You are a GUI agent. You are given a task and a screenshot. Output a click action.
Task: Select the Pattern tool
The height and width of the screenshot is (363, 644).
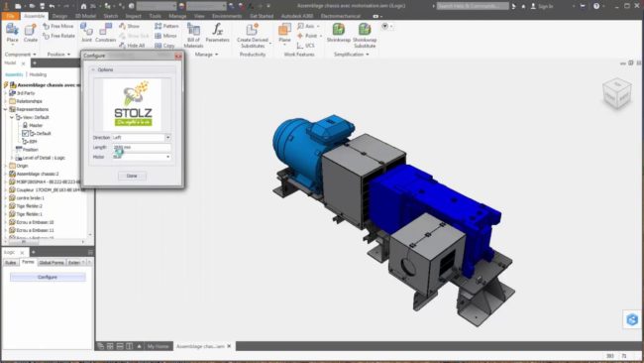click(x=166, y=26)
